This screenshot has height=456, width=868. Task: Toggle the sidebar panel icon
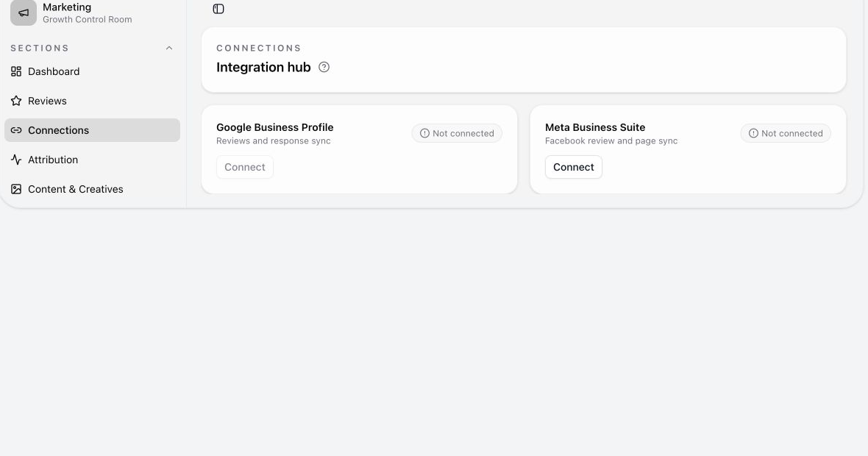(x=218, y=9)
